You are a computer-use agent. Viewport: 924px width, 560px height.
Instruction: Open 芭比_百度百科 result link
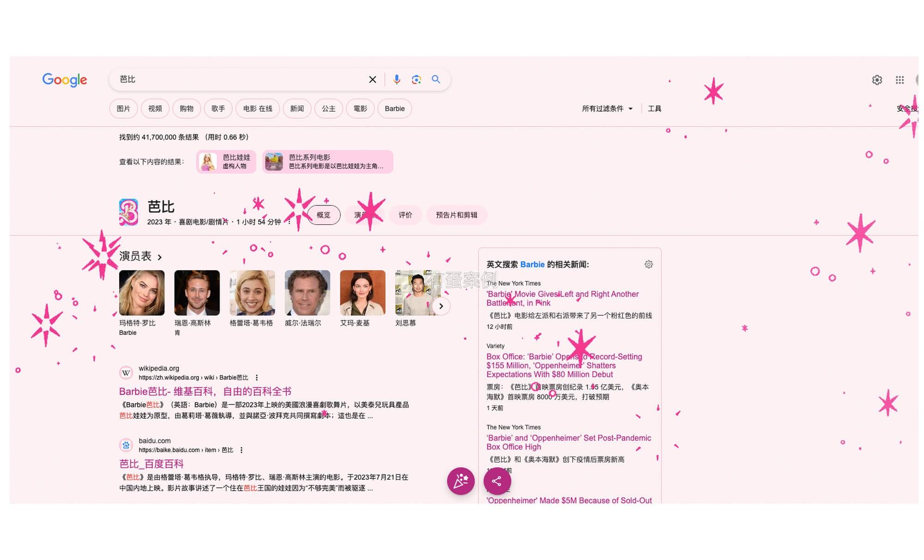(152, 464)
